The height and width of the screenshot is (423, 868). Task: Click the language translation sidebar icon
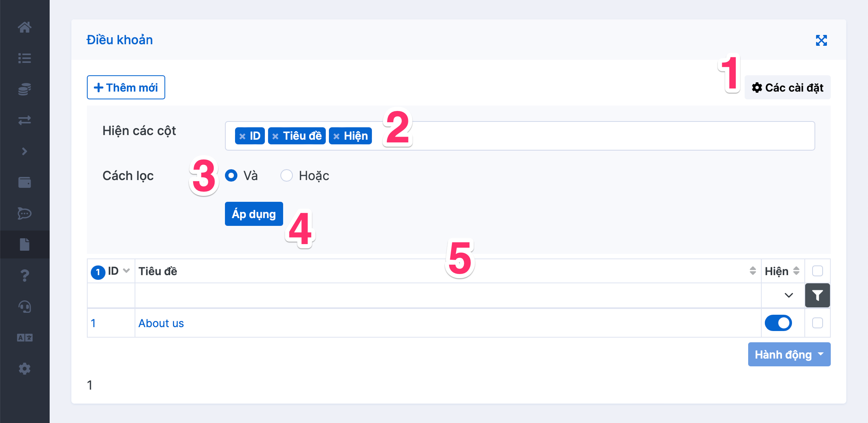(24, 338)
